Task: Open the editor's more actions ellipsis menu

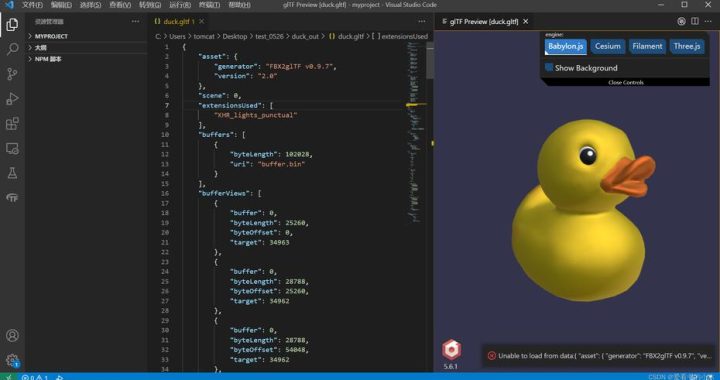Action: coord(422,22)
